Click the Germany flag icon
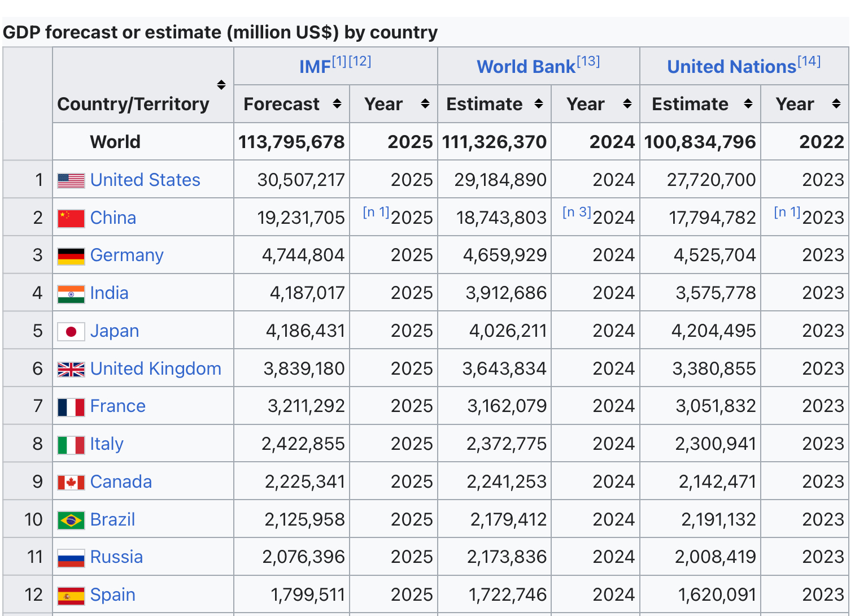The width and height of the screenshot is (868, 616). point(71,256)
